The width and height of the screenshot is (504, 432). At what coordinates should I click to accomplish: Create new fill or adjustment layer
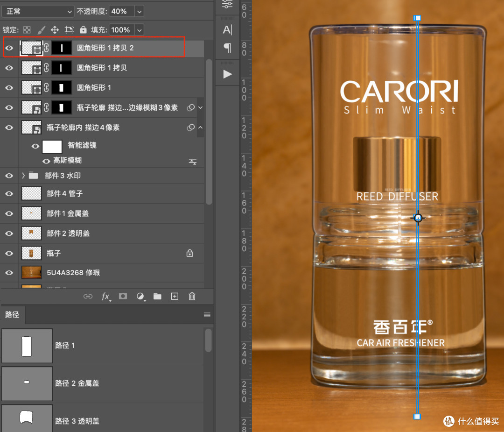click(140, 296)
